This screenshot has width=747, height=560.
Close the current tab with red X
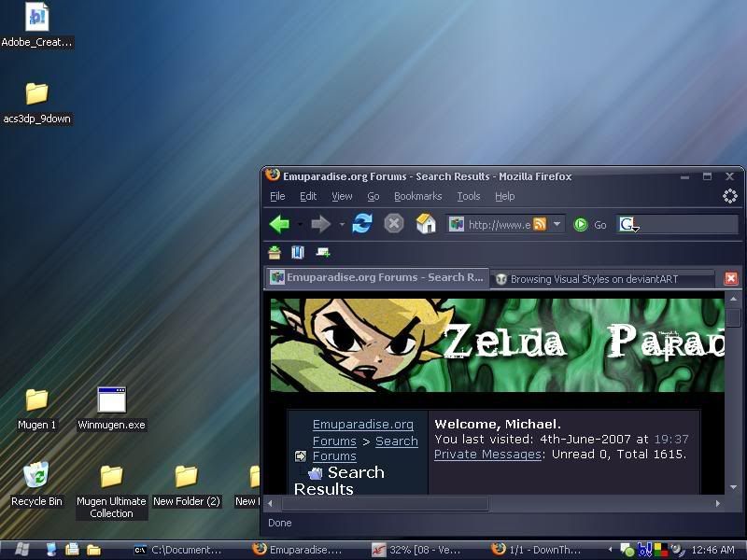point(731,278)
